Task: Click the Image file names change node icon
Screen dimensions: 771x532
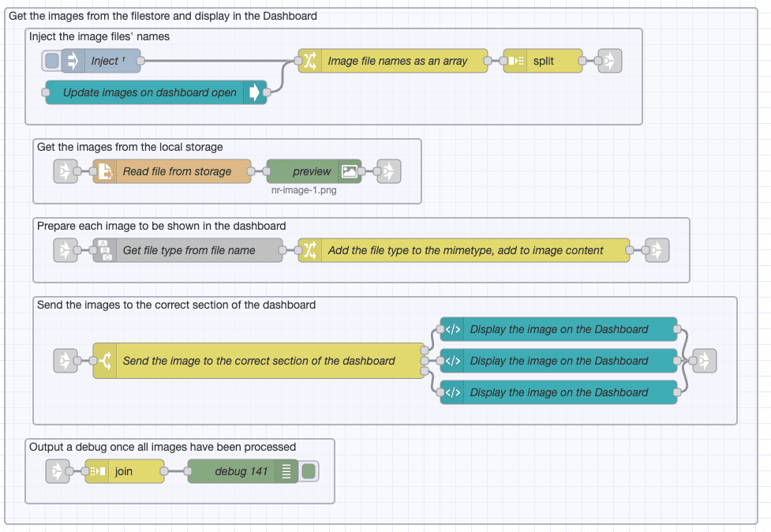Action: click(309, 61)
